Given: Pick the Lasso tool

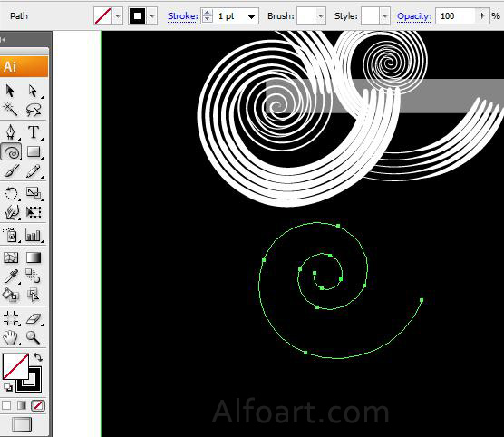Looking at the screenshot, I should (x=34, y=110).
